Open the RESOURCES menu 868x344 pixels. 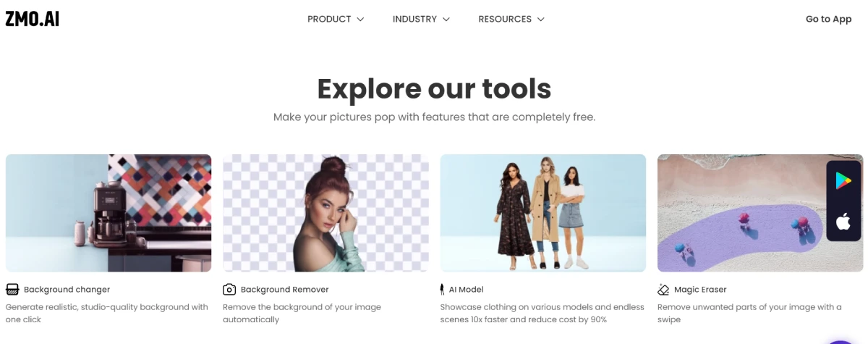[x=511, y=20]
